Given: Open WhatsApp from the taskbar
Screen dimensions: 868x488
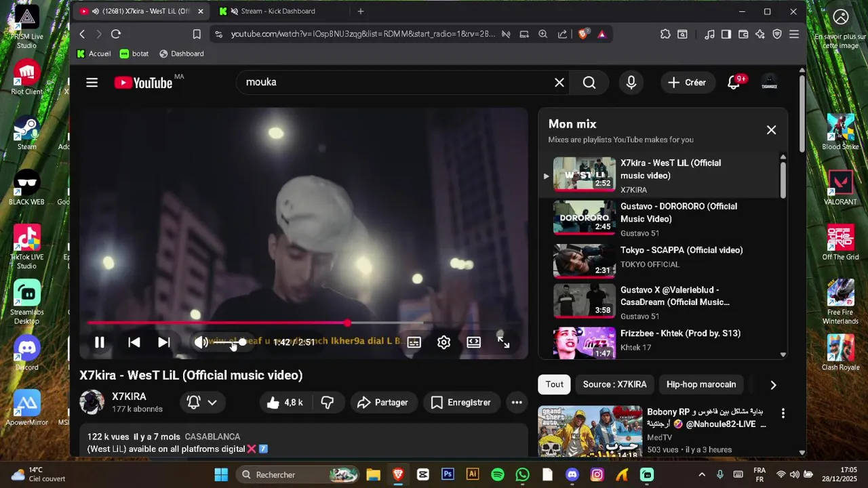Looking at the screenshot, I should (x=522, y=474).
